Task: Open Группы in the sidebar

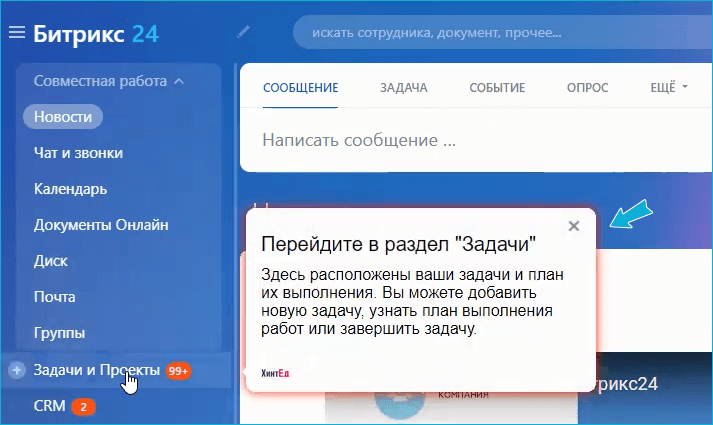Action: [x=59, y=333]
